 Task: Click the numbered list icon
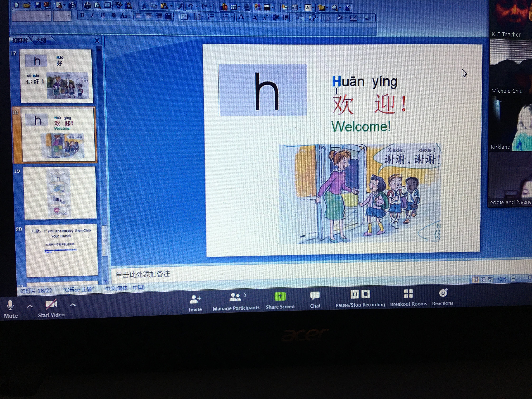coord(211,17)
